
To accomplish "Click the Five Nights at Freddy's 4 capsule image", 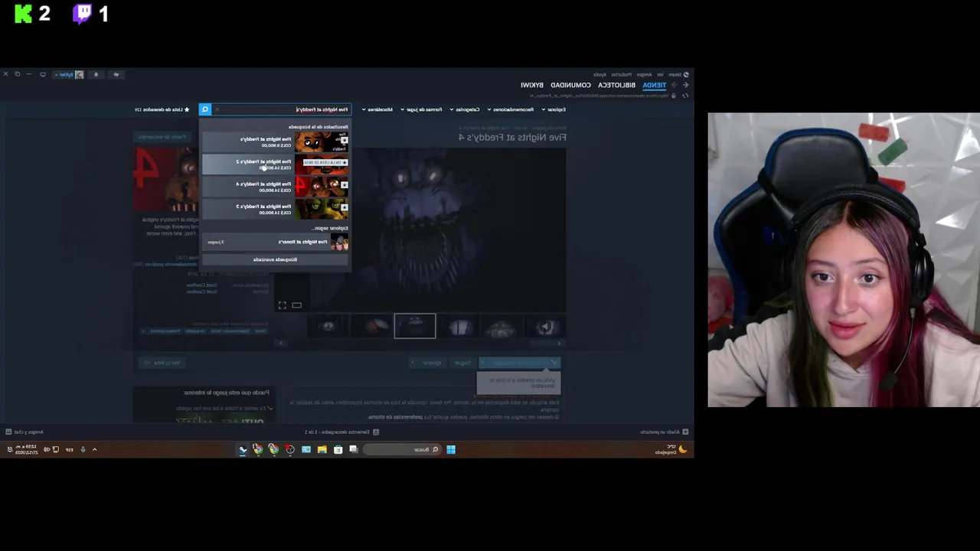I will 166,179.
